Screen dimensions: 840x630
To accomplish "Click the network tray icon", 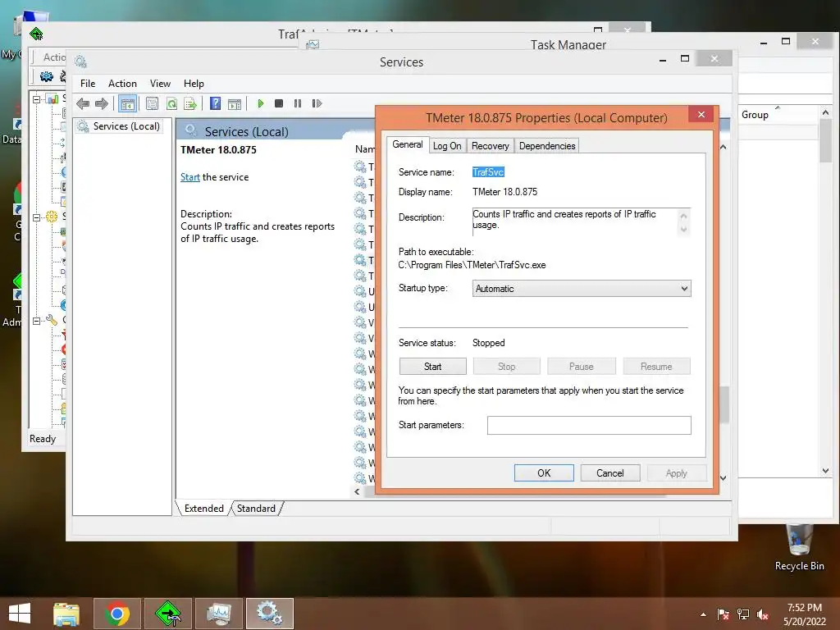I will pyautogui.click(x=743, y=614).
